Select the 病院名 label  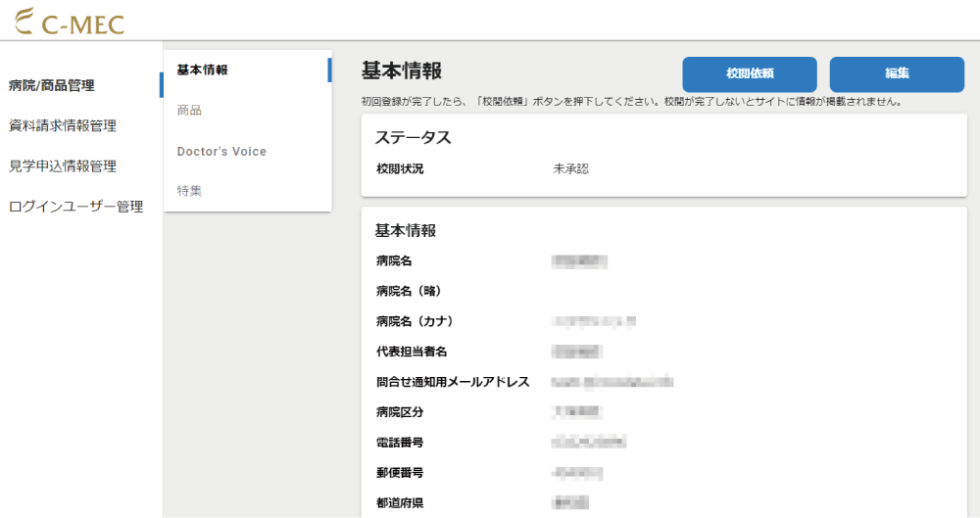click(x=394, y=261)
